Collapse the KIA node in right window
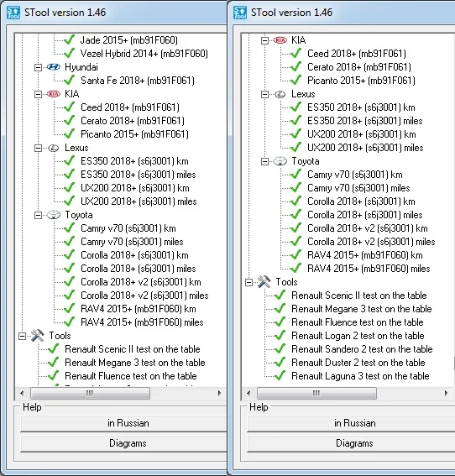 coord(264,40)
